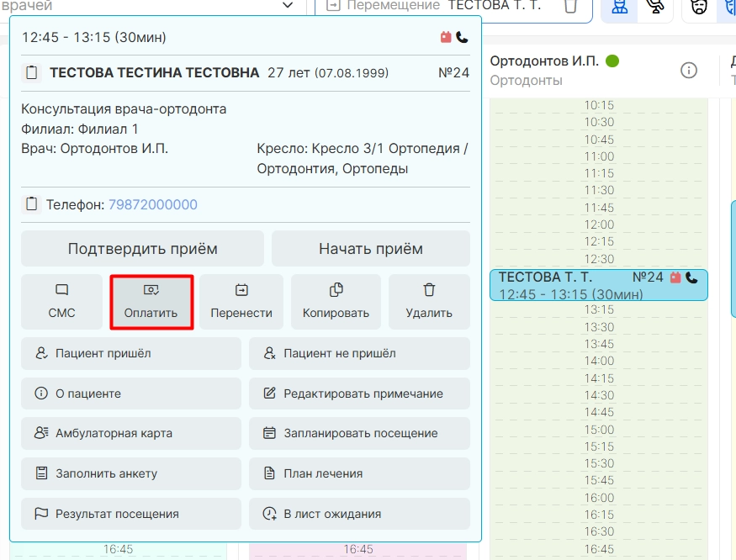Click the 11:30 time slot for Ортодонтов

coord(598,190)
